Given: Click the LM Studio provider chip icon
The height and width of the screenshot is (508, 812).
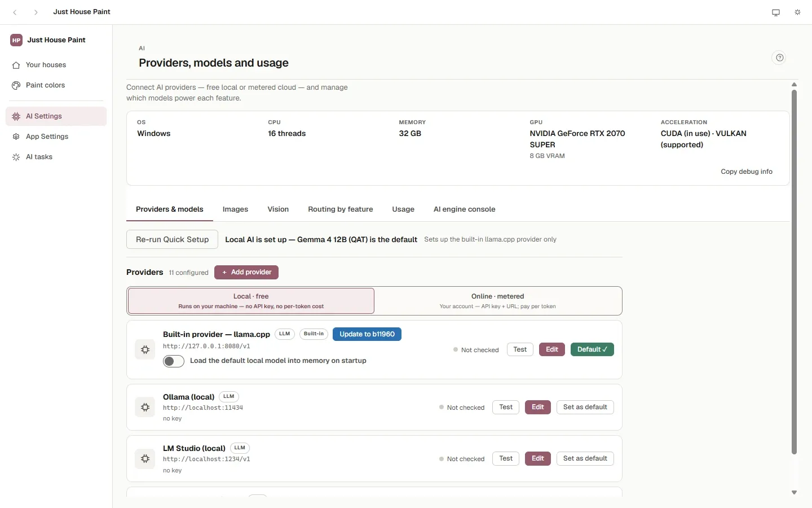Looking at the screenshot, I should tap(145, 458).
